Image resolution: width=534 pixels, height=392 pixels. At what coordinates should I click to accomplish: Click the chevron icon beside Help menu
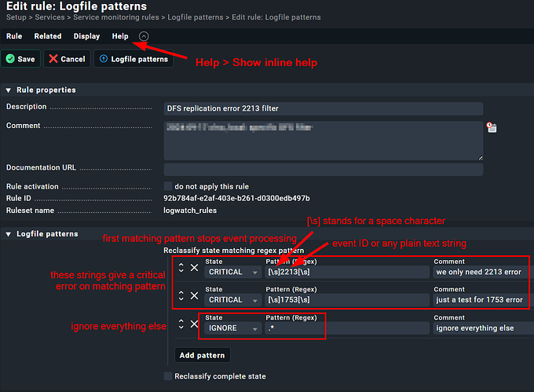click(143, 36)
